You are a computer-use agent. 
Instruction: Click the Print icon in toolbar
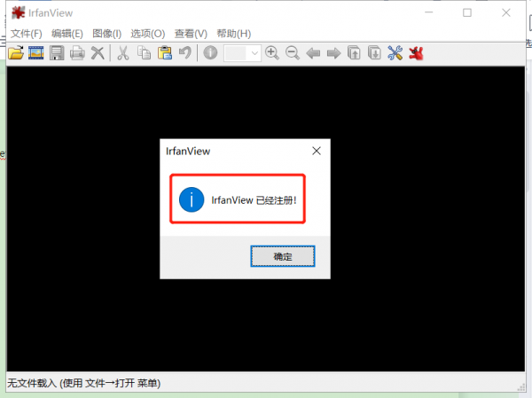77,53
